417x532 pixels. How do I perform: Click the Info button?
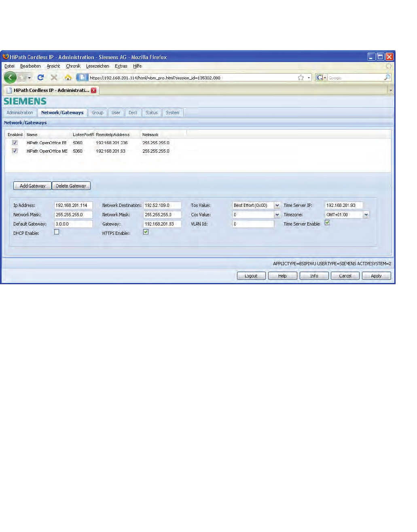point(314,276)
